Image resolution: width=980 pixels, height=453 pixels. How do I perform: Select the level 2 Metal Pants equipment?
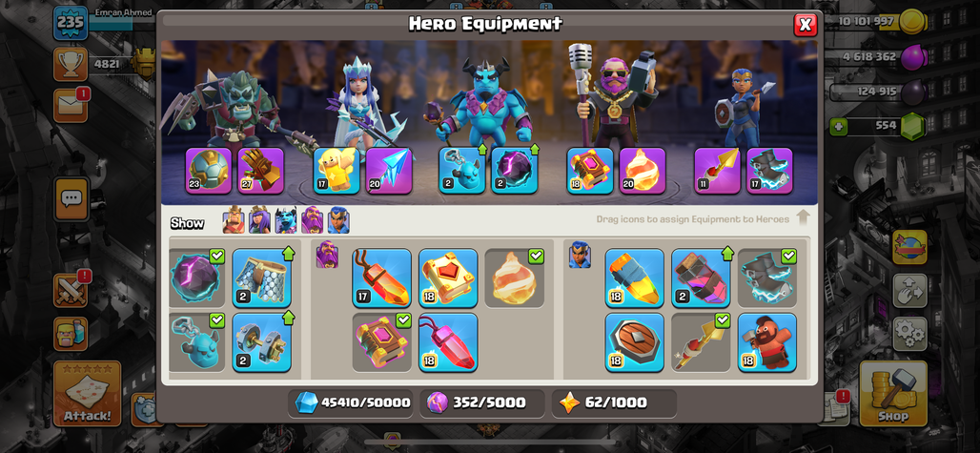[x=262, y=278]
